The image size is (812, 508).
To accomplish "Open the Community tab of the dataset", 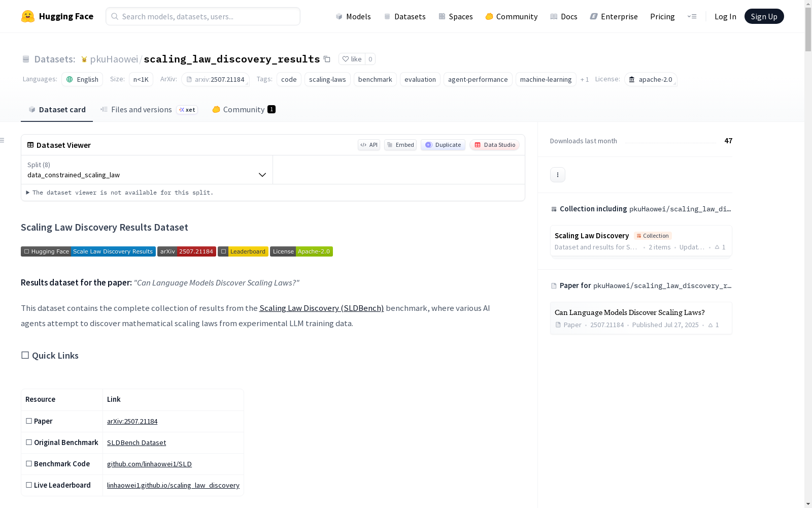I will (244, 110).
